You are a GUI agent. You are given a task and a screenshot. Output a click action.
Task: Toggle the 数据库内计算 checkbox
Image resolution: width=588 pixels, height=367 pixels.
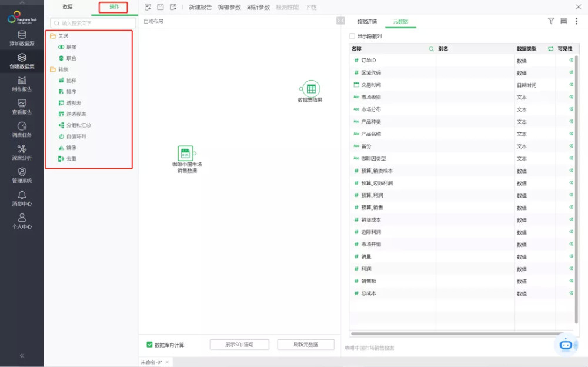pyautogui.click(x=149, y=345)
